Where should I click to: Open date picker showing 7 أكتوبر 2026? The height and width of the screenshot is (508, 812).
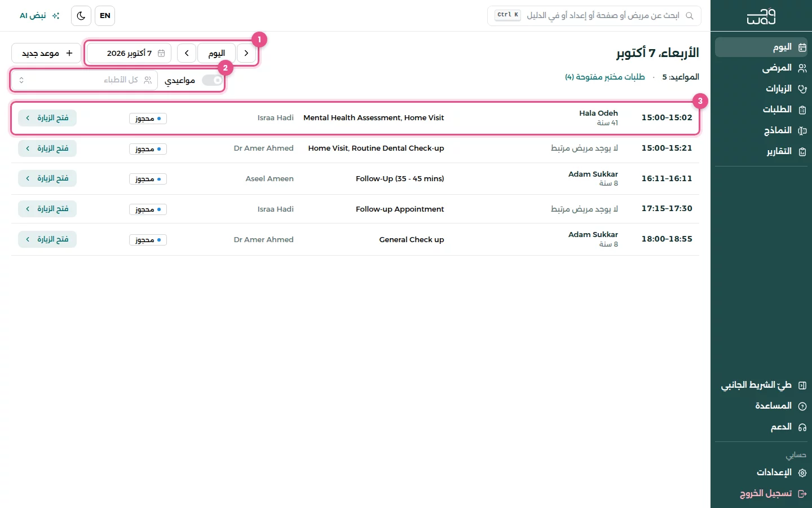point(129,53)
